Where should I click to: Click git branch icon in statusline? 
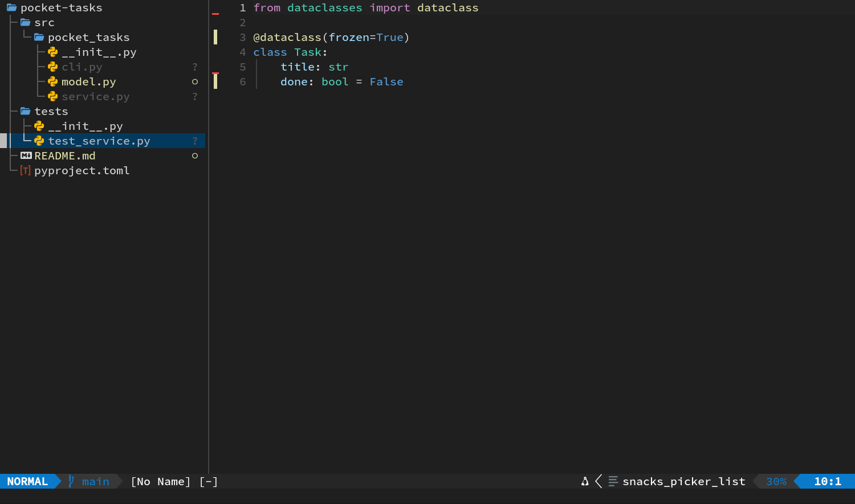coord(71,482)
